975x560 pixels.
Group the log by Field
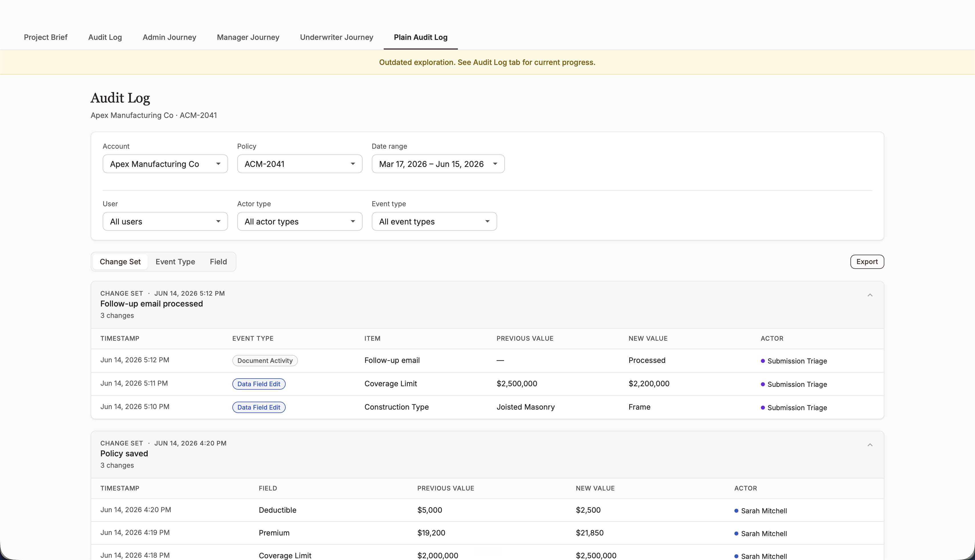pos(218,262)
